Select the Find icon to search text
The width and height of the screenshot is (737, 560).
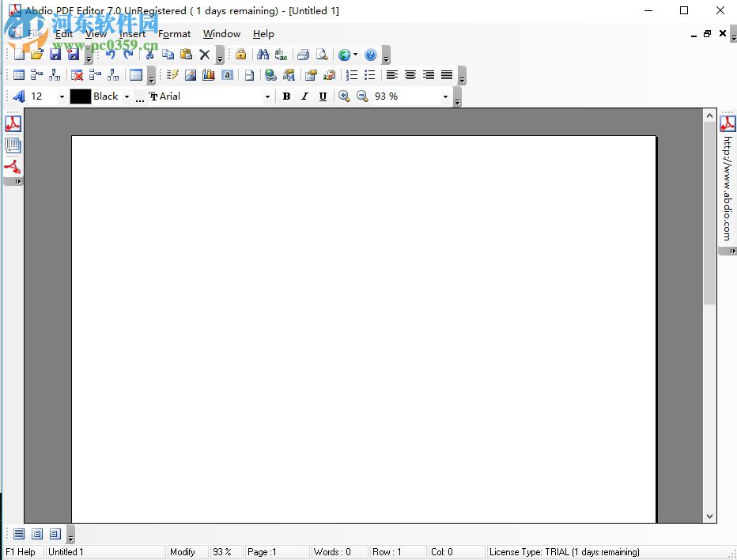tap(263, 55)
